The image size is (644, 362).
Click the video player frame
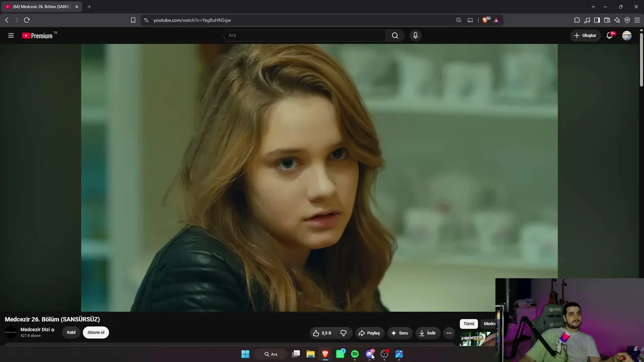coord(319,177)
